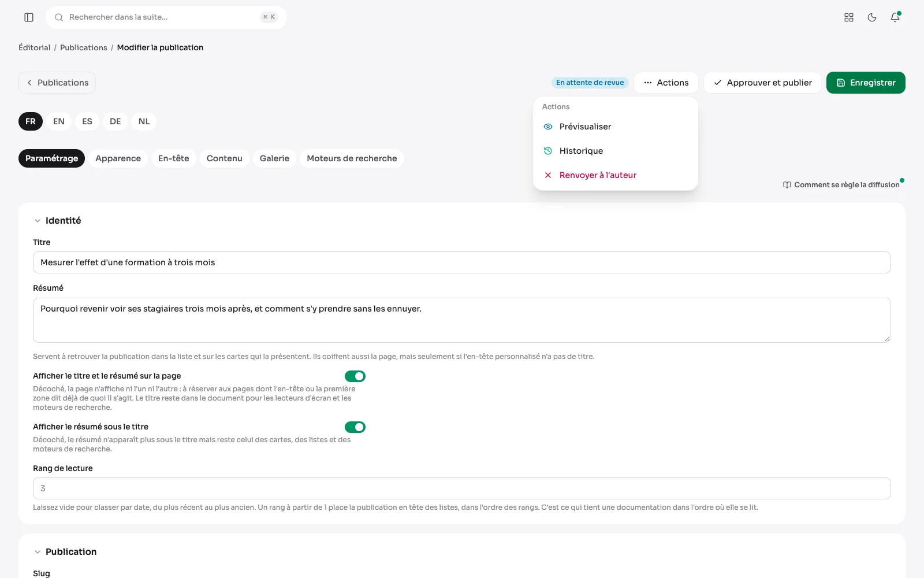Switch language to ES

pyautogui.click(x=87, y=121)
